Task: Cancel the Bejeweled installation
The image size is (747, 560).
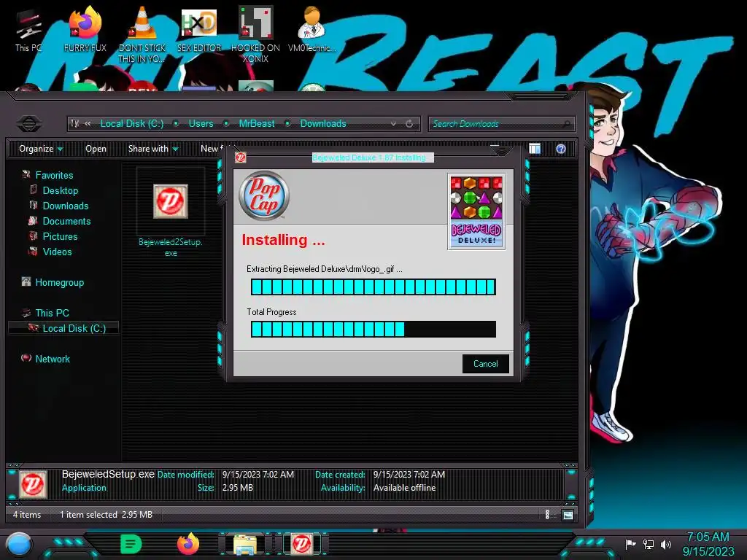Action: [x=485, y=364]
